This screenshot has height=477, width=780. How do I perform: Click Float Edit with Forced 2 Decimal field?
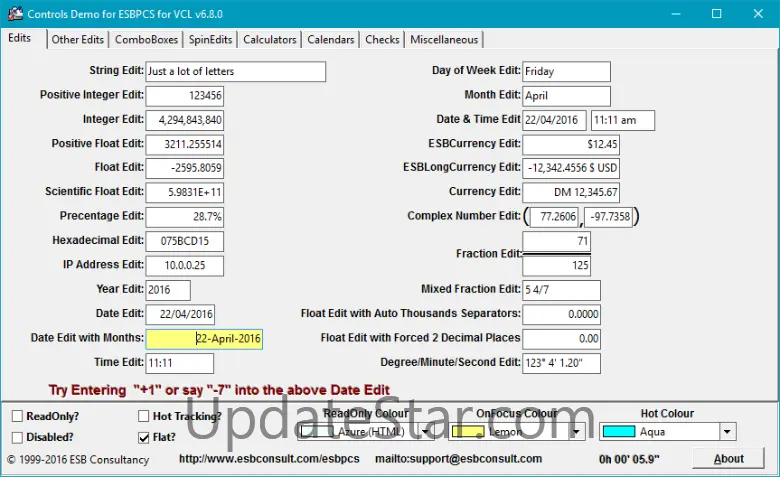[562, 339]
